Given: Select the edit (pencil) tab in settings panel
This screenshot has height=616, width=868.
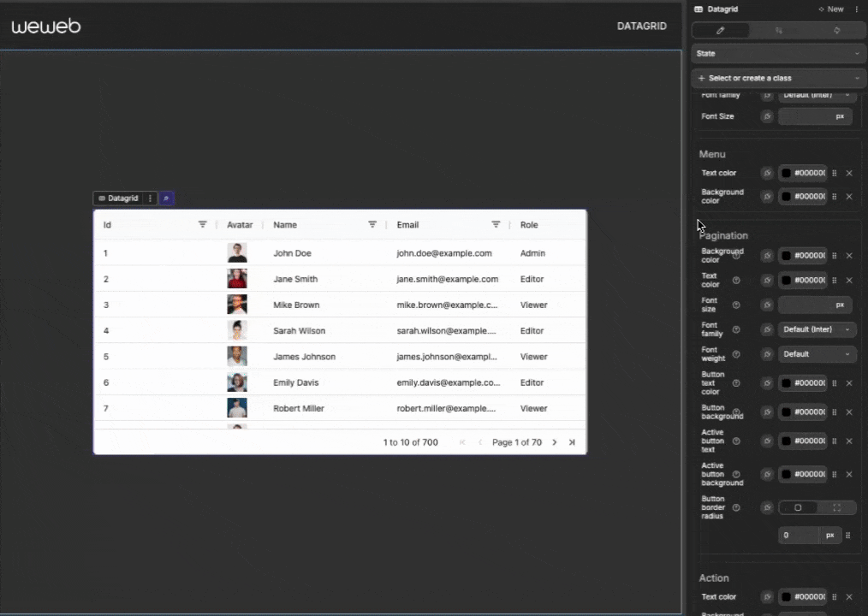Looking at the screenshot, I should pyautogui.click(x=720, y=30).
